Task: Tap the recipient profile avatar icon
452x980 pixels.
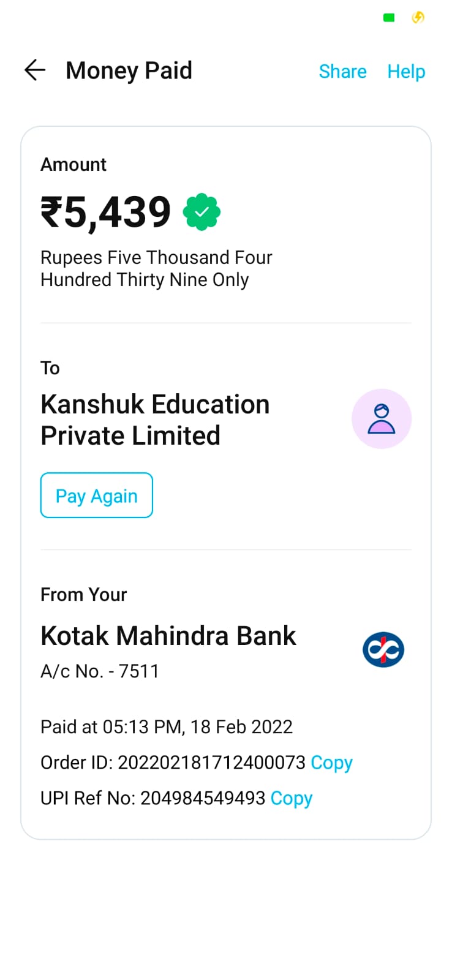Action: pyautogui.click(x=381, y=419)
